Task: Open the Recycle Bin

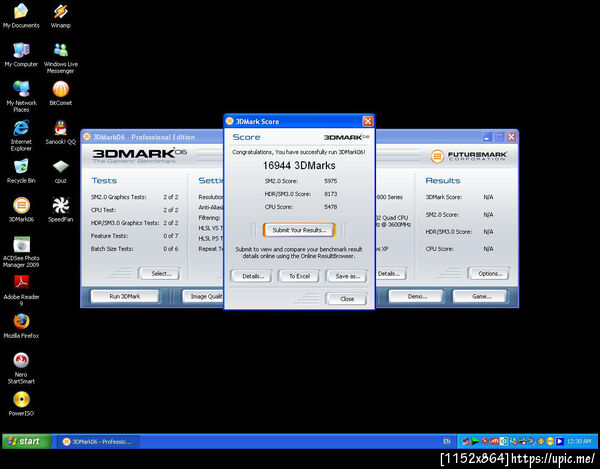Action: [21, 171]
